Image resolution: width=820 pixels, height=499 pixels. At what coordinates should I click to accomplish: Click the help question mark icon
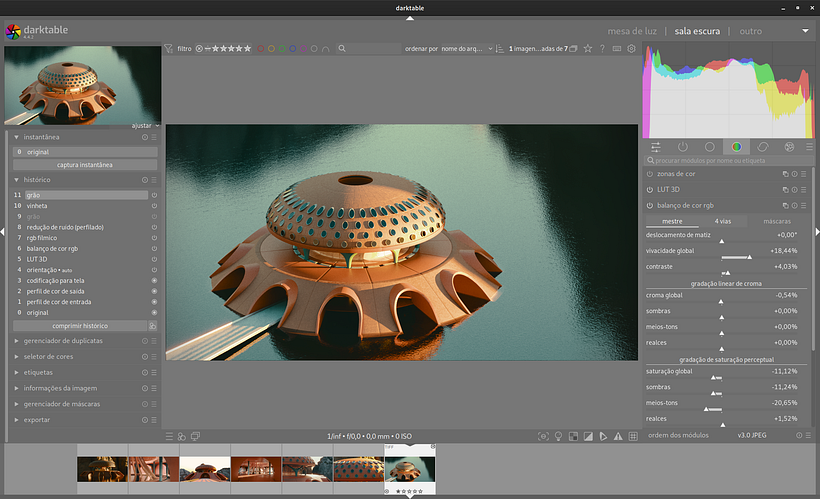(x=602, y=48)
